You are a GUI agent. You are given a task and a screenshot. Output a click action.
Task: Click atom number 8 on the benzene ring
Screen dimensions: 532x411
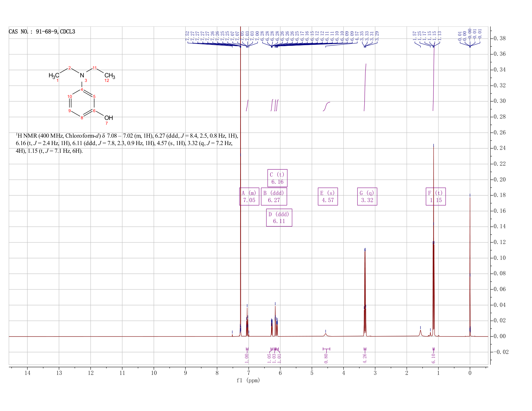pyautogui.click(x=82, y=118)
